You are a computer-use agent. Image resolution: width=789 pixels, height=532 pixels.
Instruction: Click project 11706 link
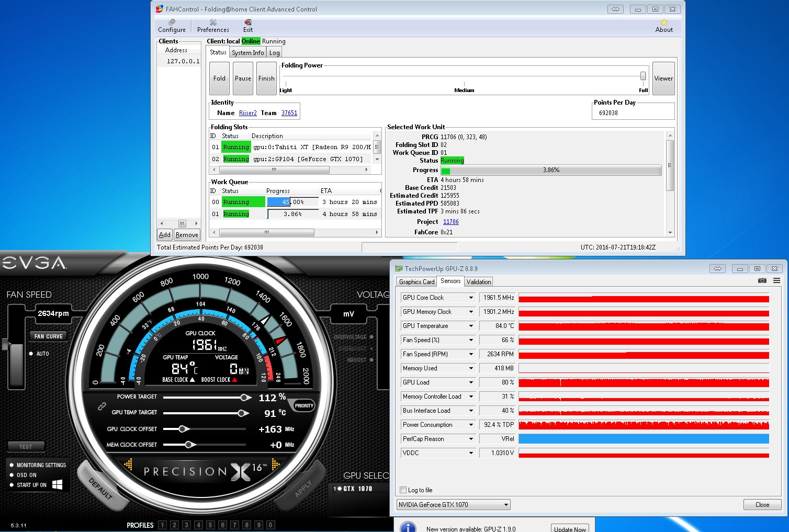click(451, 222)
